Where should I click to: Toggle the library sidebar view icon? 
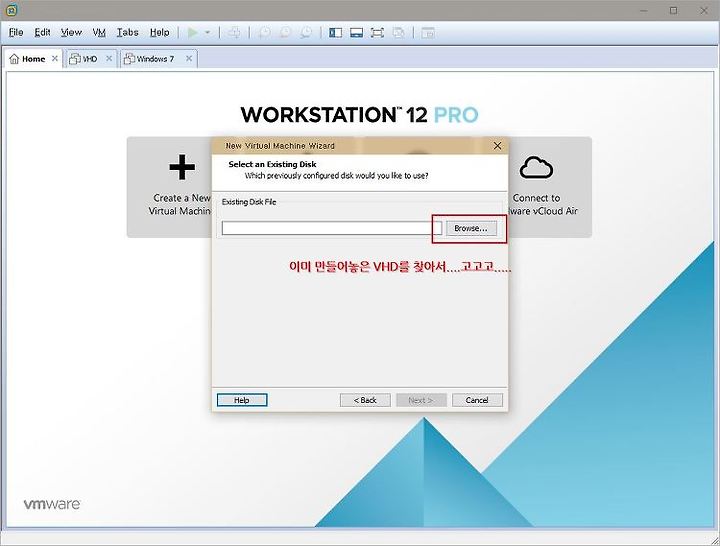click(336, 33)
